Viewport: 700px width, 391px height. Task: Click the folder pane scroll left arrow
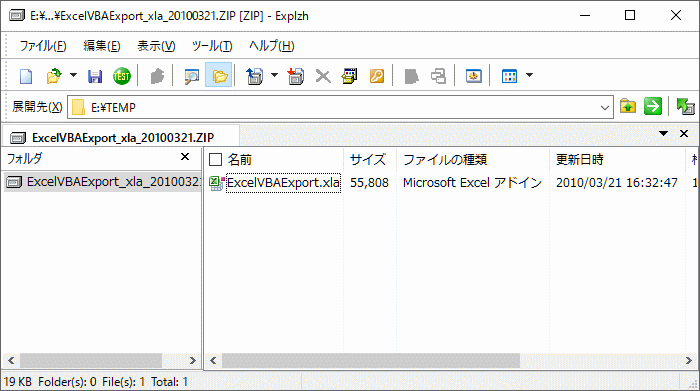click(x=11, y=361)
